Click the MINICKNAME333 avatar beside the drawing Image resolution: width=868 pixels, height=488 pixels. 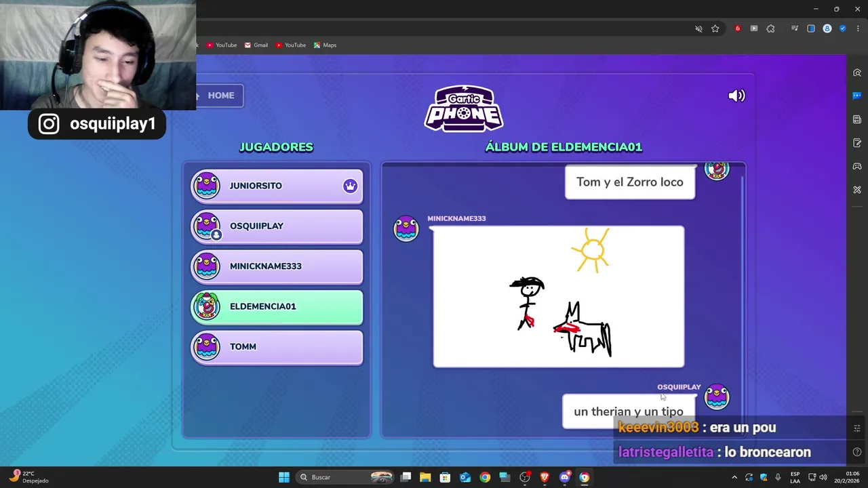[406, 228]
